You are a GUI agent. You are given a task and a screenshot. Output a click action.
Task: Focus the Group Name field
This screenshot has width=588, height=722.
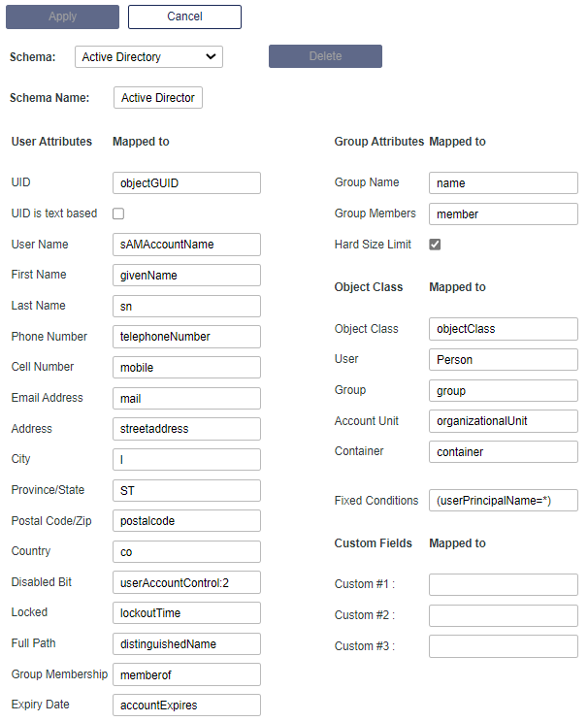503,182
